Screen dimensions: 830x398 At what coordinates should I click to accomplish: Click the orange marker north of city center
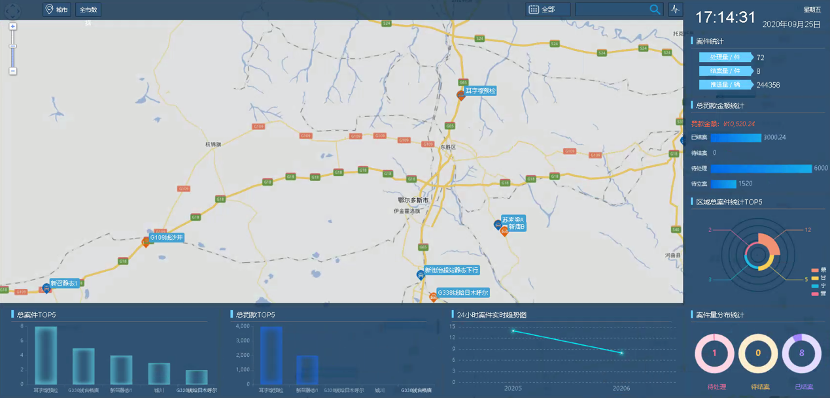coord(461,96)
